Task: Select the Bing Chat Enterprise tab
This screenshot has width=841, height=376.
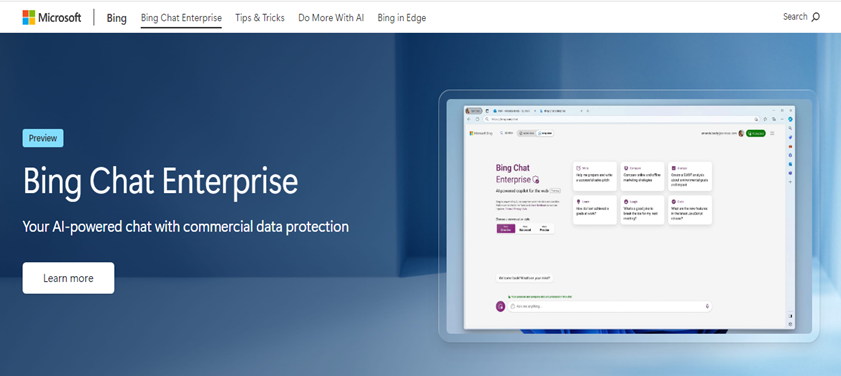Action: pyautogui.click(x=181, y=18)
